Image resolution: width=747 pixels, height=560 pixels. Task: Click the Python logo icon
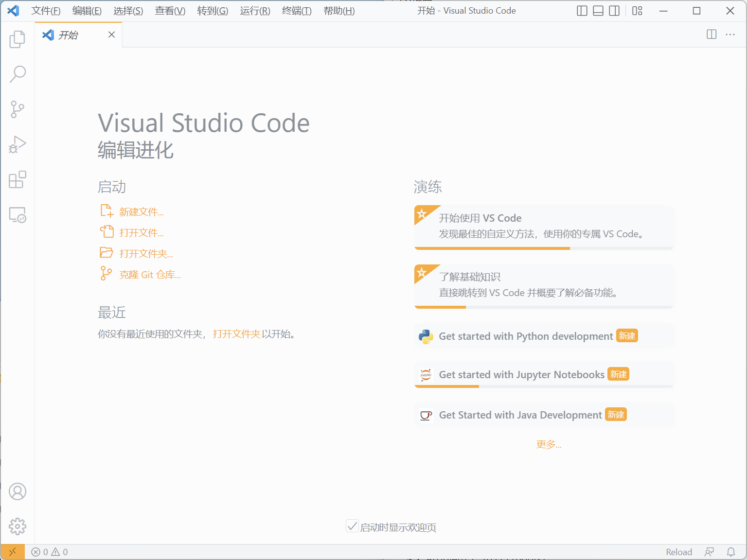(x=426, y=336)
